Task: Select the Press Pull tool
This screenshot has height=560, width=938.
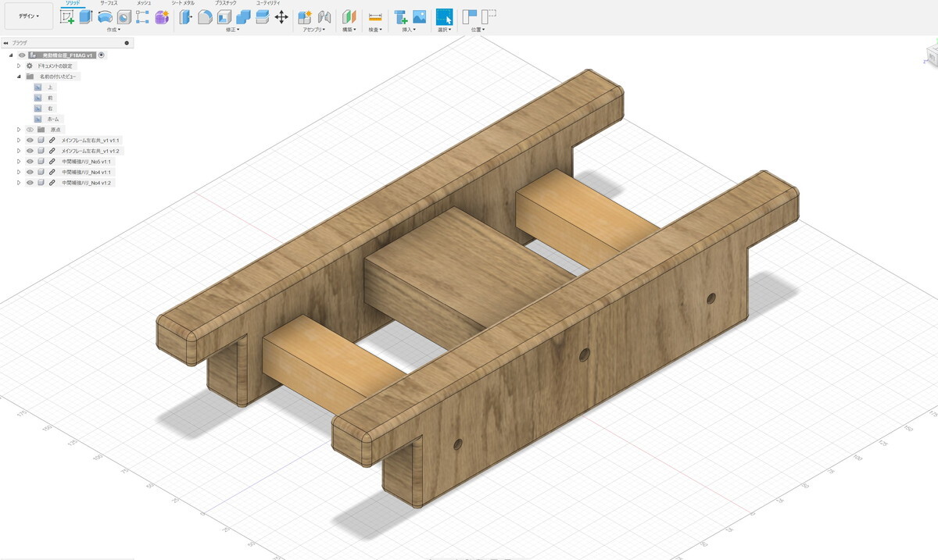Action: (x=185, y=16)
